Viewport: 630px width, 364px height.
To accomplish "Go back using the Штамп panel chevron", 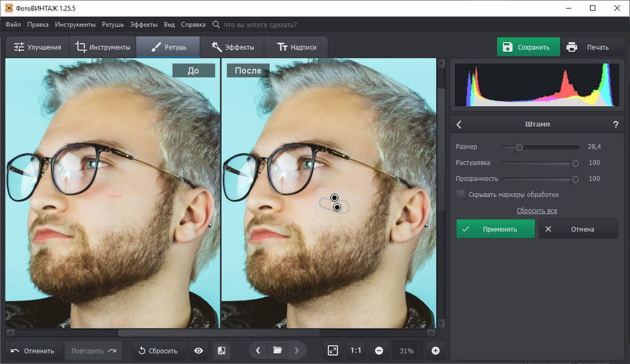I will pyautogui.click(x=459, y=124).
